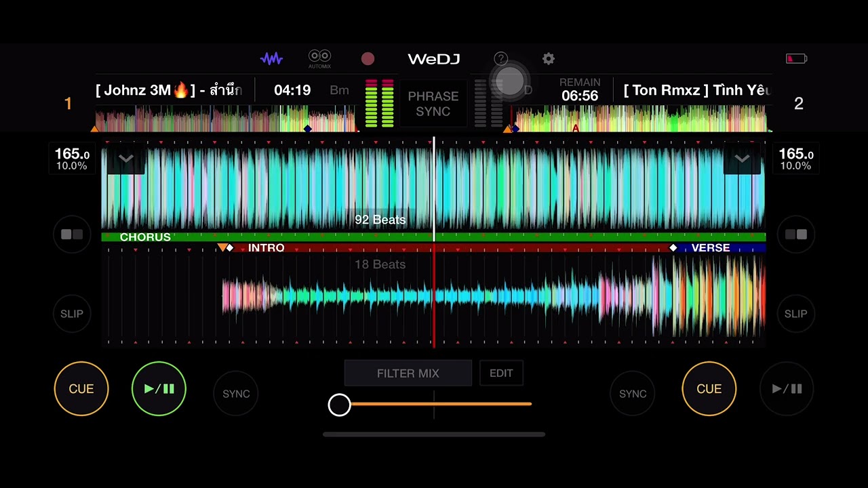Jump within deck 2 overview waveform
The height and width of the screenshot is (488, 868).
[x=641, y=119]
